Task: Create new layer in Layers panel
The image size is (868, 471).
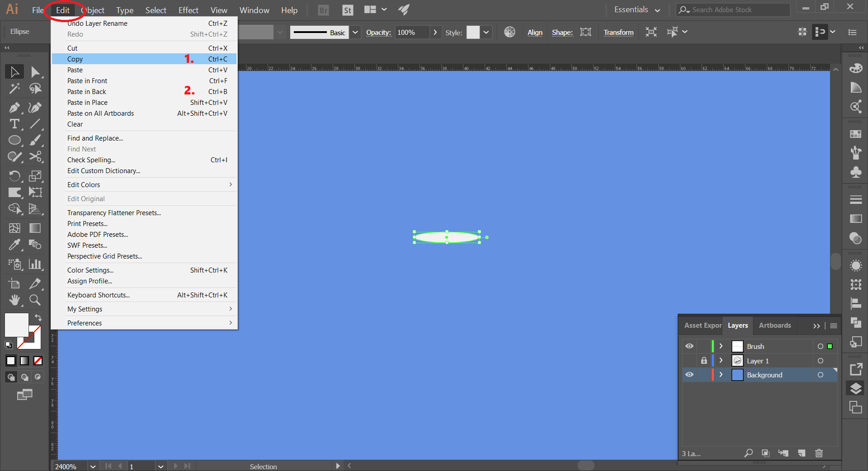Action: tap(802, 453)
